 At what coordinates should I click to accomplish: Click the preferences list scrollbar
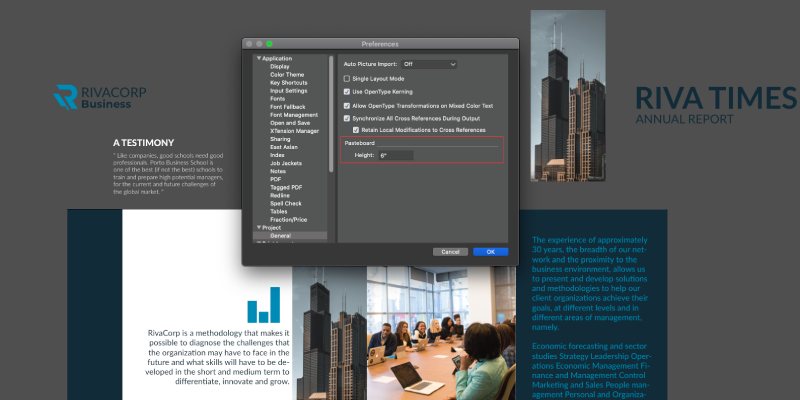tap(331, 114)
